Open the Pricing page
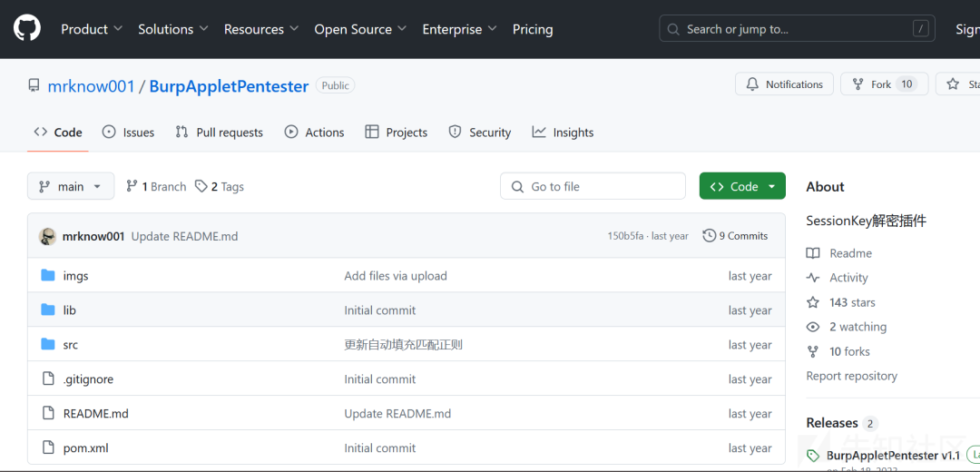Image resolution: width=980 pixels, height=472 pixels. tap(533, 29)
